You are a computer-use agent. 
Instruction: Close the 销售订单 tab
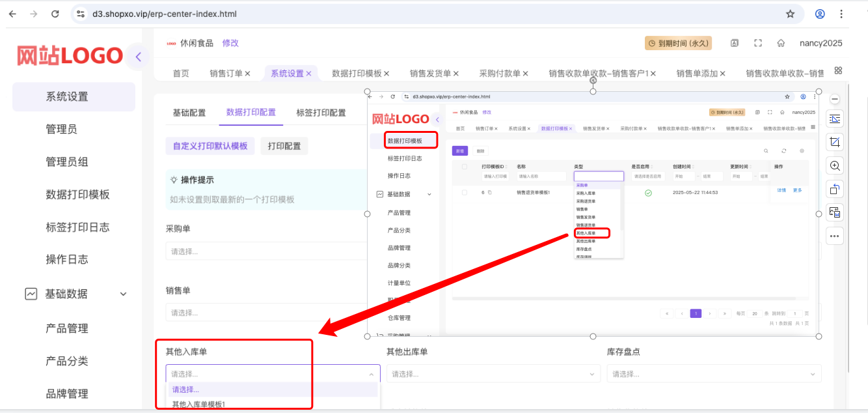(247, 74)
